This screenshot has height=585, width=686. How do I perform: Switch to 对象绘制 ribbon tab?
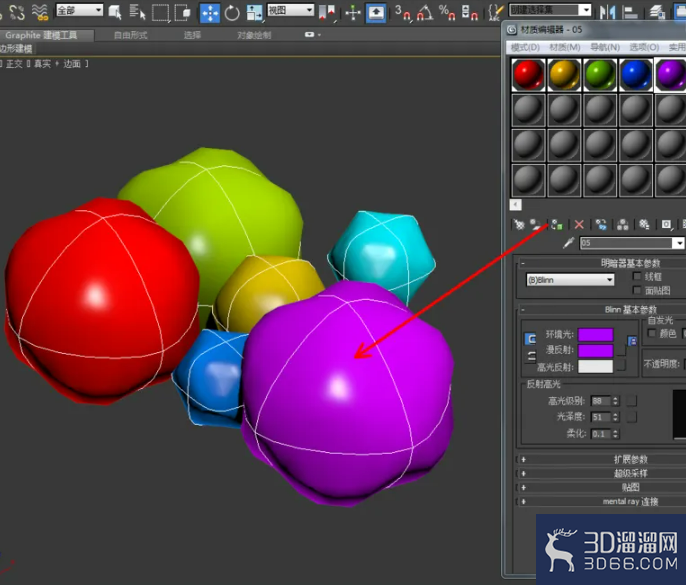click(x=254, y=35)
